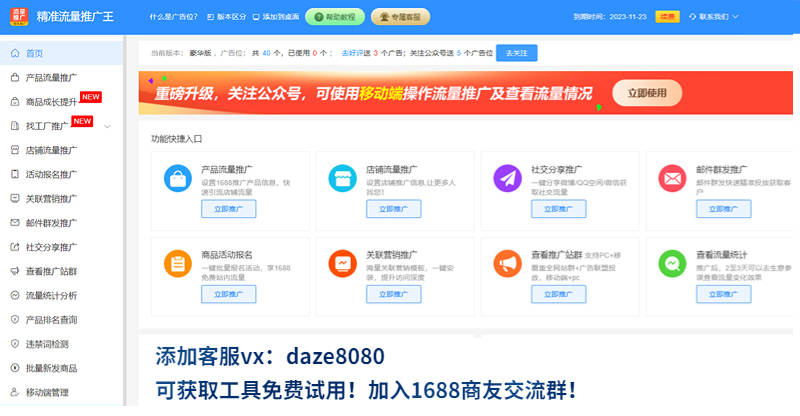Click the 移动端管理 person sidebar icon
Image resolution: width=800 pixels, height=416 pixels.
coord(15,392)
